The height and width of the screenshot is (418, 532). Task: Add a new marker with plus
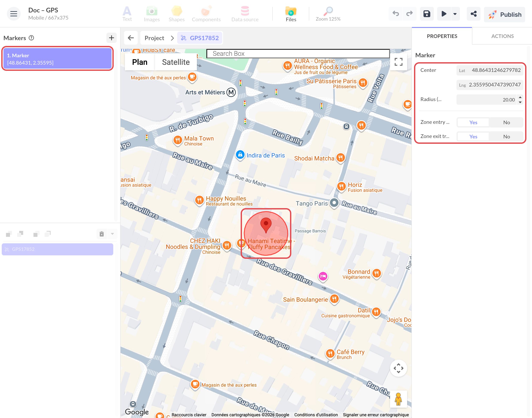(112, 38)
